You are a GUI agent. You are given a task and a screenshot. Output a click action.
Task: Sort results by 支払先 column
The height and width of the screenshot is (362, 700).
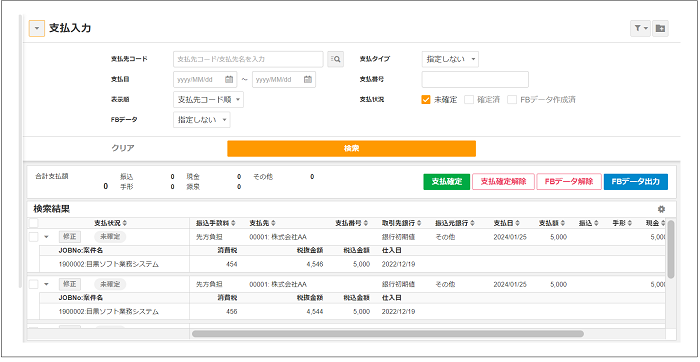(262, 223)
